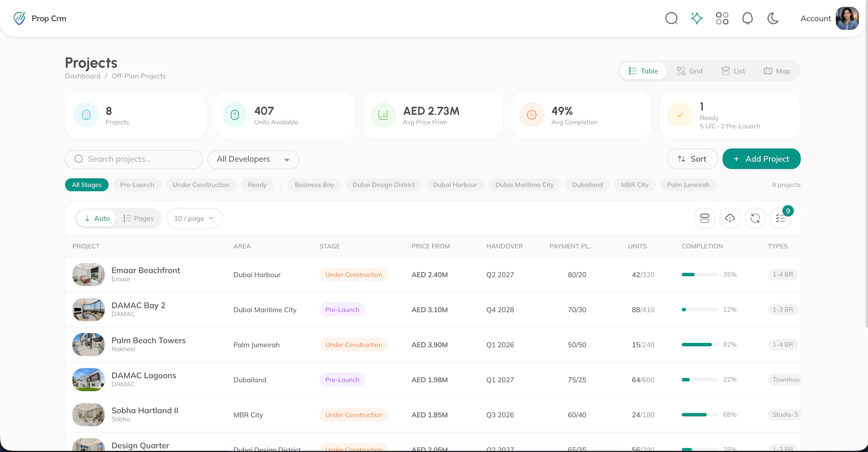The width and height of the screenshot is (868, 452).
Task: Sort by HANDOVER column header
Action: click(505, 246)
